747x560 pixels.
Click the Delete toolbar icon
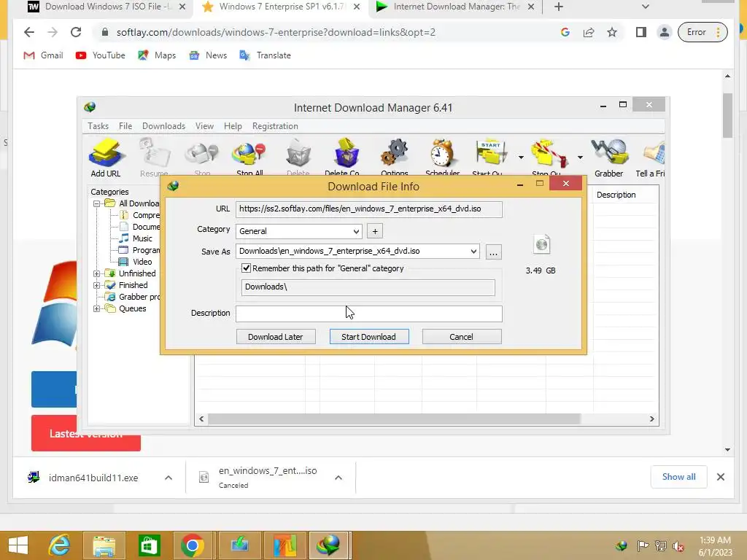(298, 157)
